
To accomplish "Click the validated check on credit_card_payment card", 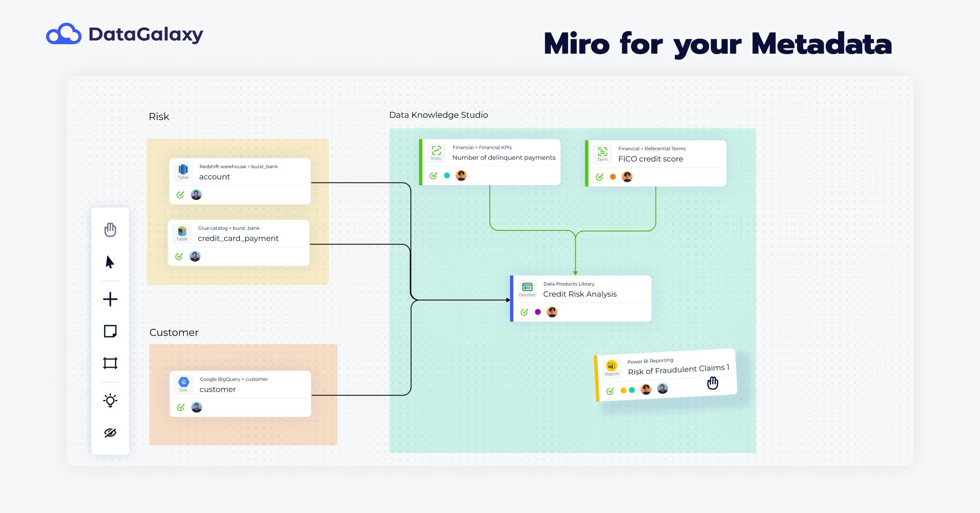I will [x=179, y=256].
